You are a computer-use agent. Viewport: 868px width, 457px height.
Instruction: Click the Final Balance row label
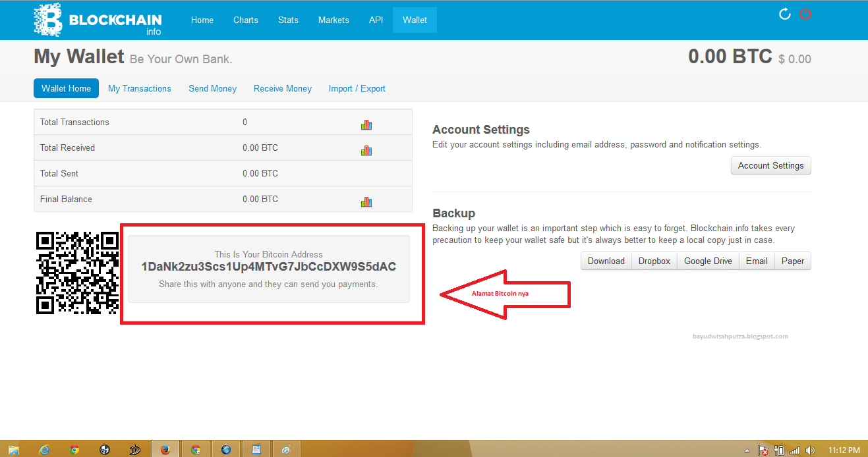click(x=66, y=199)
